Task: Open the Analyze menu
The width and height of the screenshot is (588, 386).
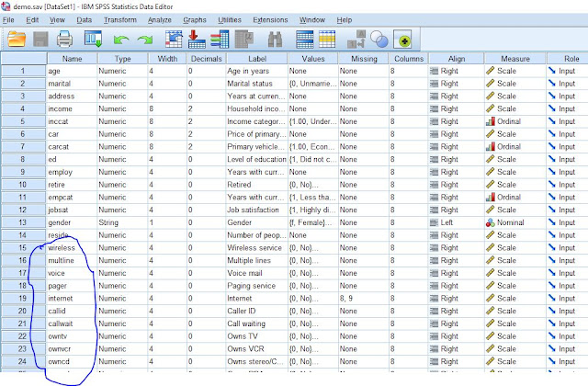Action: point(159,20)
